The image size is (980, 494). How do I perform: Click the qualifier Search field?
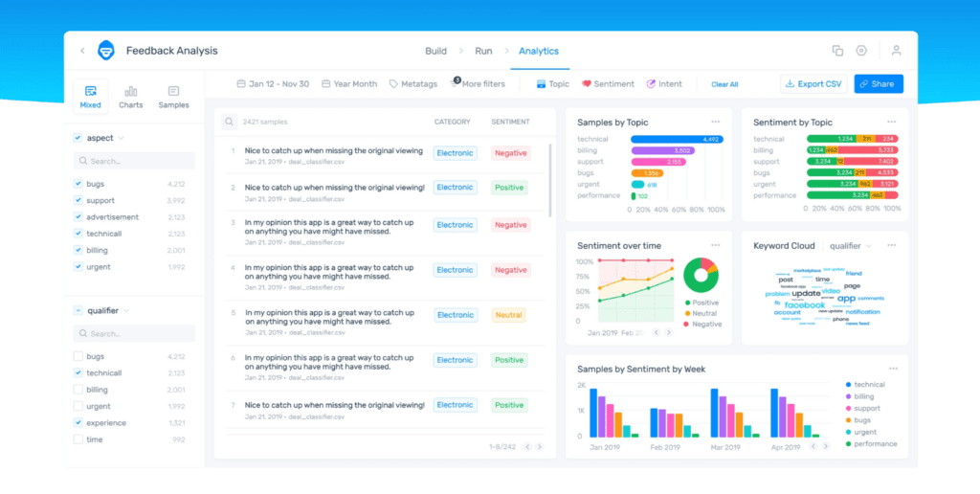134,333
